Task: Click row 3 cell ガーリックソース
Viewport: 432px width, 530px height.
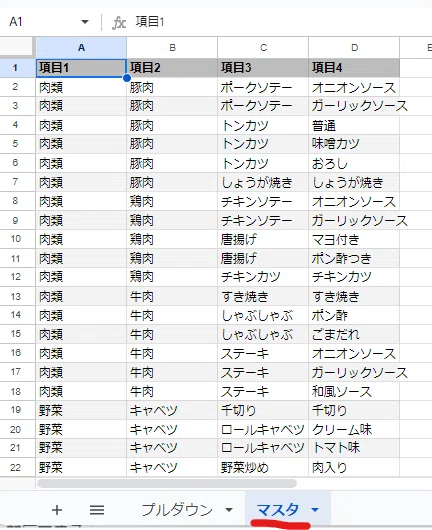Action: pyautogui.click(x=354, y=106)
